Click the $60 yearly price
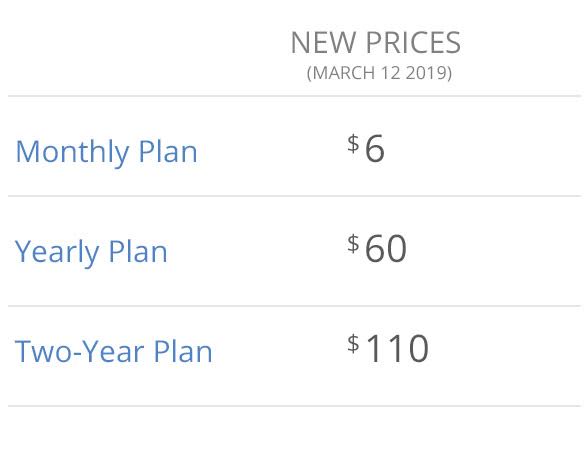This screenshot has width=586, height=452. 377,248
